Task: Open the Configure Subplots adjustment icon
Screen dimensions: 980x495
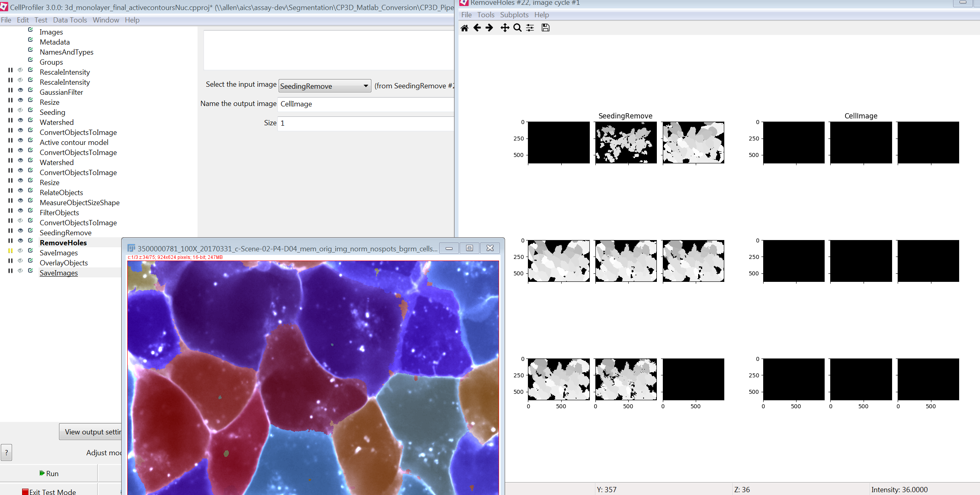Action: coord(530,28)
